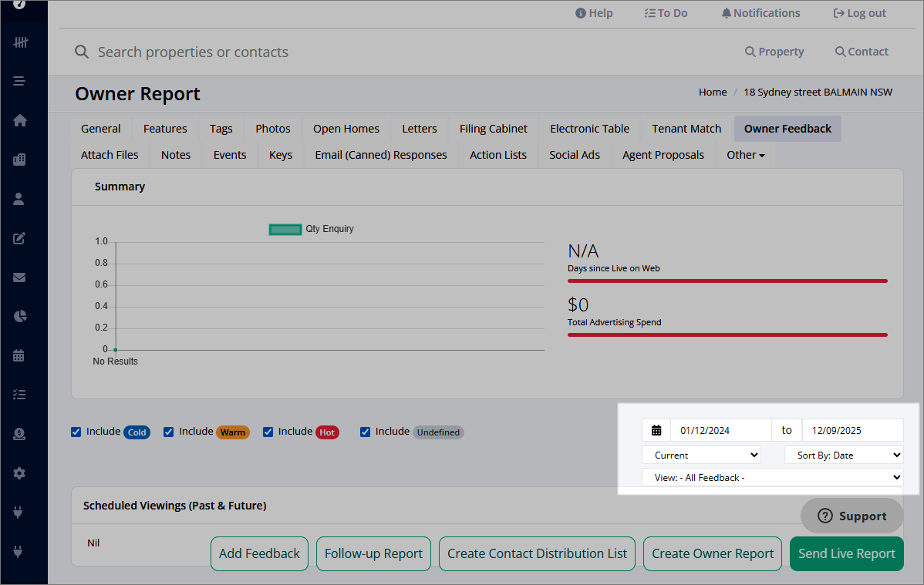This screenshot has width=924, height=585.
Task: Open the Action Lists tab
Action: (x=498, y=155)
